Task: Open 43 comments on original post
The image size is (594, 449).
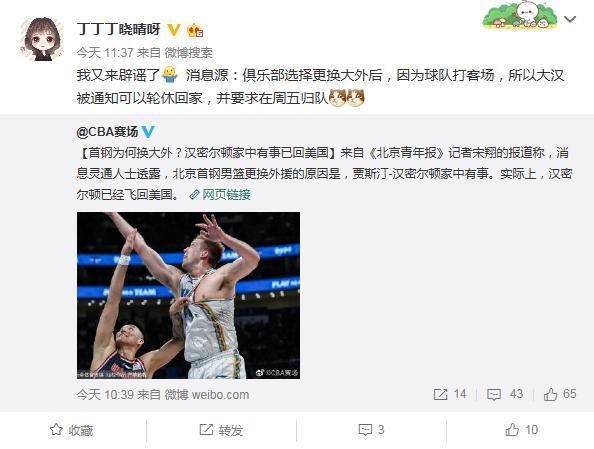Action: 505,394
